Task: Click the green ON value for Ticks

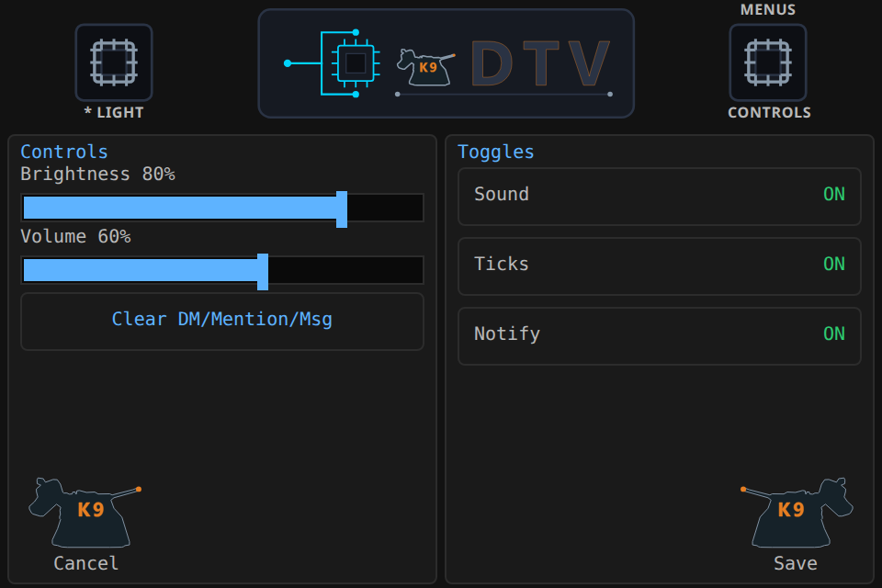Action: point(834,264)
